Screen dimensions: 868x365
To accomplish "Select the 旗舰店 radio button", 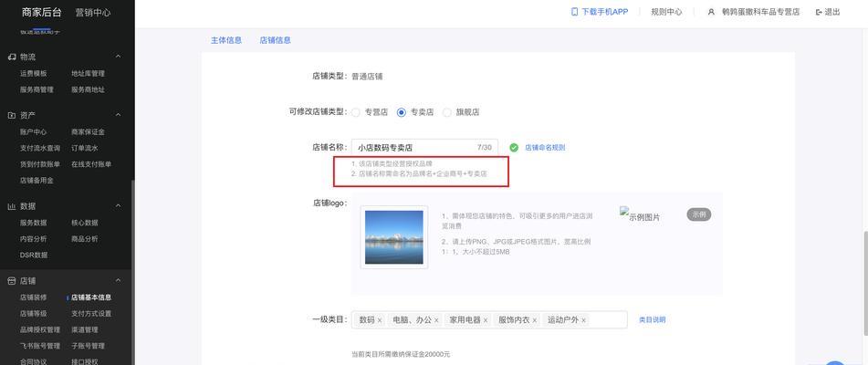I will (x=447, y=112).
